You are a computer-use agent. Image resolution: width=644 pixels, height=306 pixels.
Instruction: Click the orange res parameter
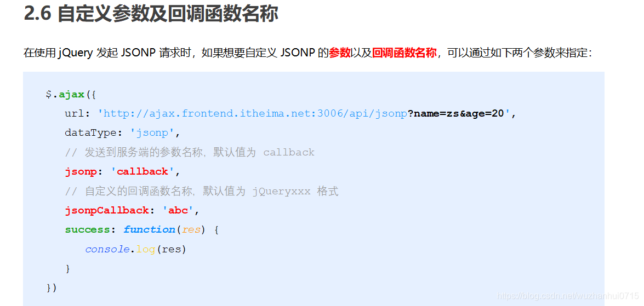pos(191,229)
